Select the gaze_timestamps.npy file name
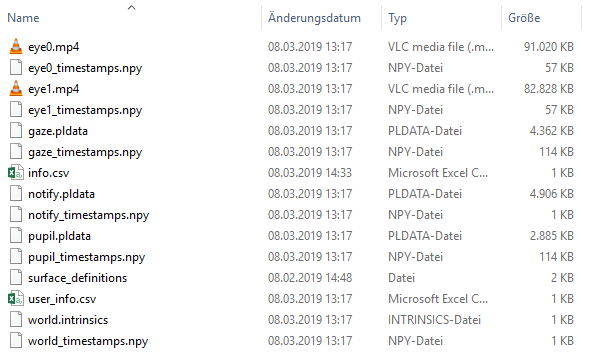This screenshot has width=591, height=360. (x=85, y=152)
